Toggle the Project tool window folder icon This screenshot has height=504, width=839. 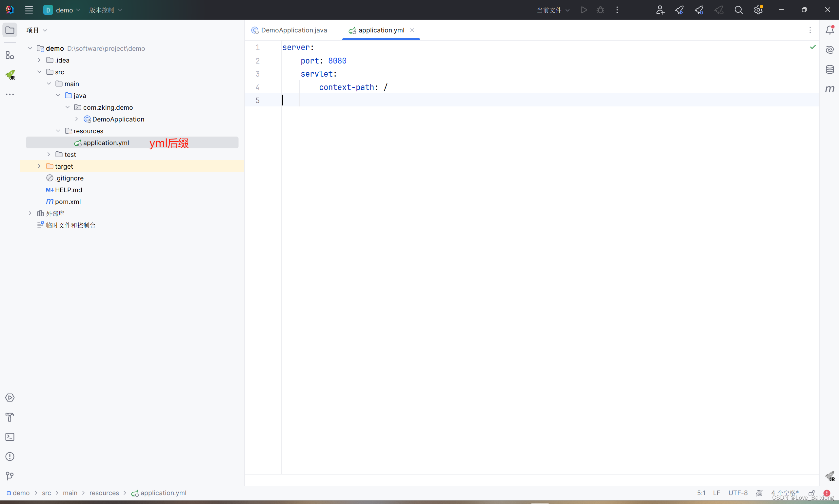10,30
